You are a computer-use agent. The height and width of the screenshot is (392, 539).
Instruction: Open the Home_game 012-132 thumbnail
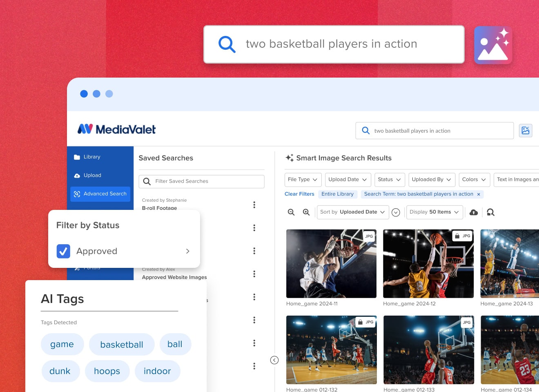(331, 350)
